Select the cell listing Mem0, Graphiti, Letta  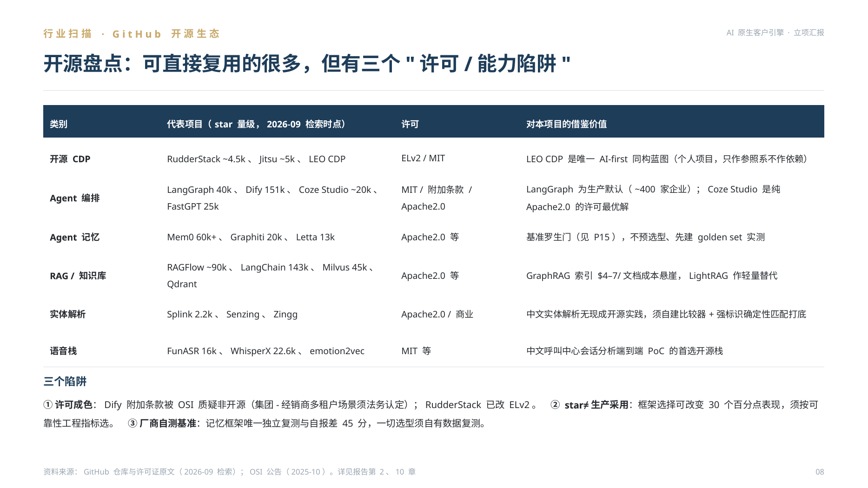(251, 237)
